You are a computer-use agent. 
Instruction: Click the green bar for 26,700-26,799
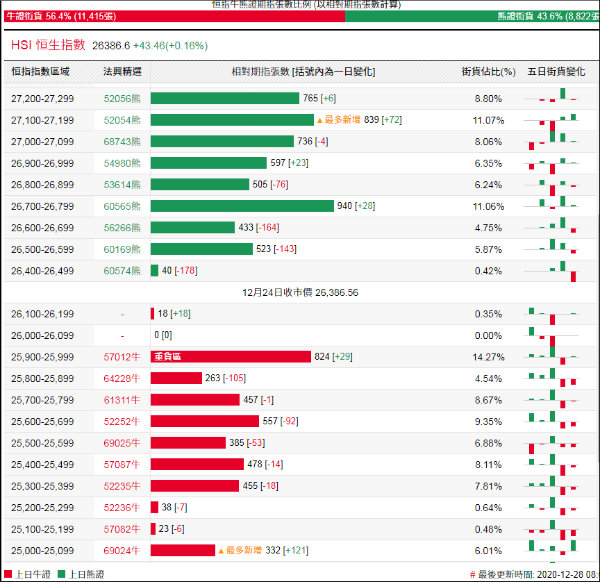[242, 206]
